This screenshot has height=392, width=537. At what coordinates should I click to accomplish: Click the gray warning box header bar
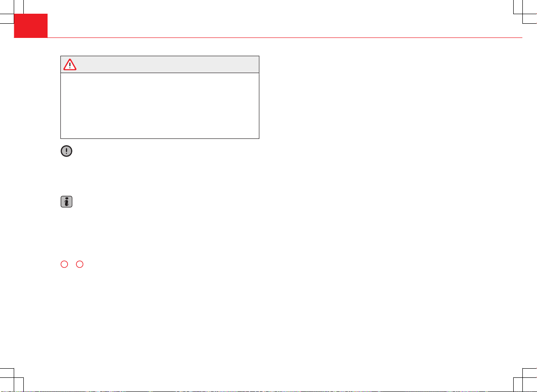pos(160,64)
